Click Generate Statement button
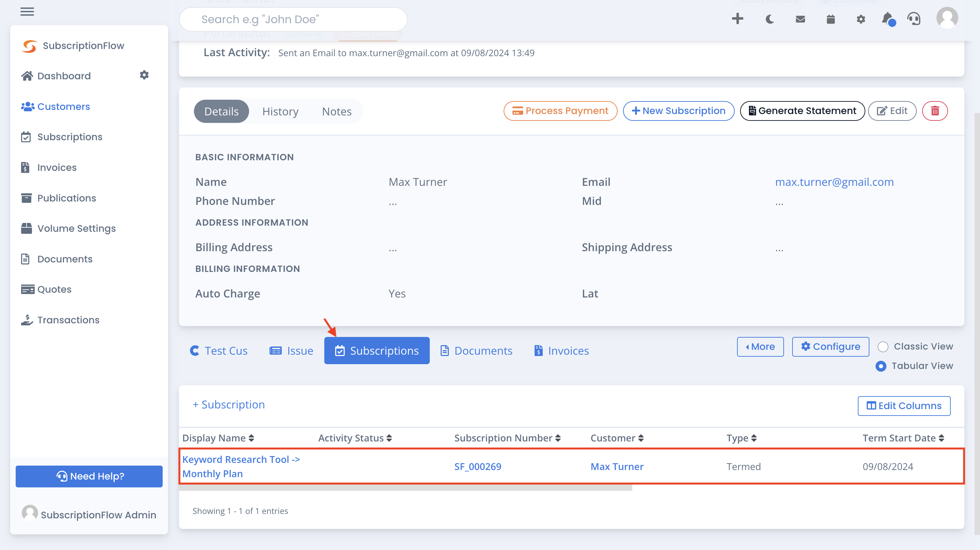Image resolution: width=980 pixels, height=550 pixels. coord(802,111)
